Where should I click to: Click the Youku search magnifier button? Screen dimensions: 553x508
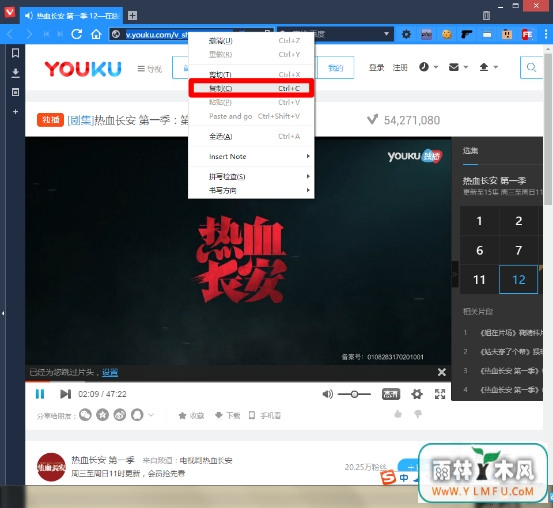point(531,67)
